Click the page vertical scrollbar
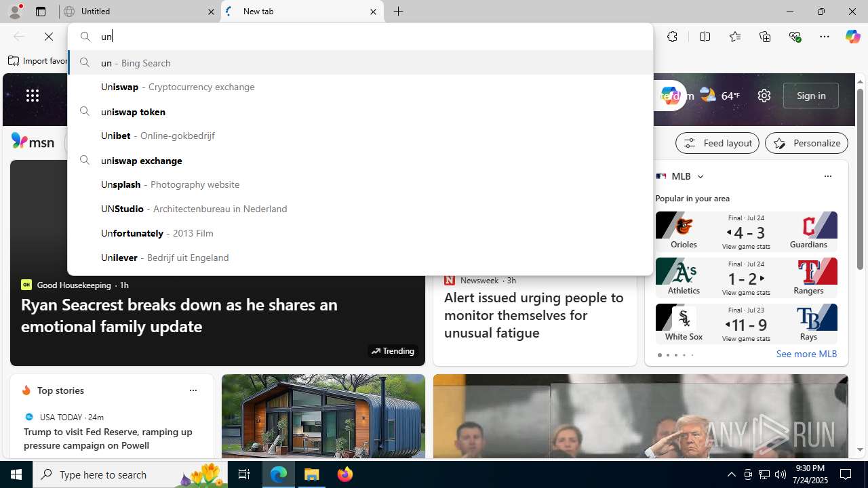This screenshot has height=488, width=868. [x=860, y=179]
